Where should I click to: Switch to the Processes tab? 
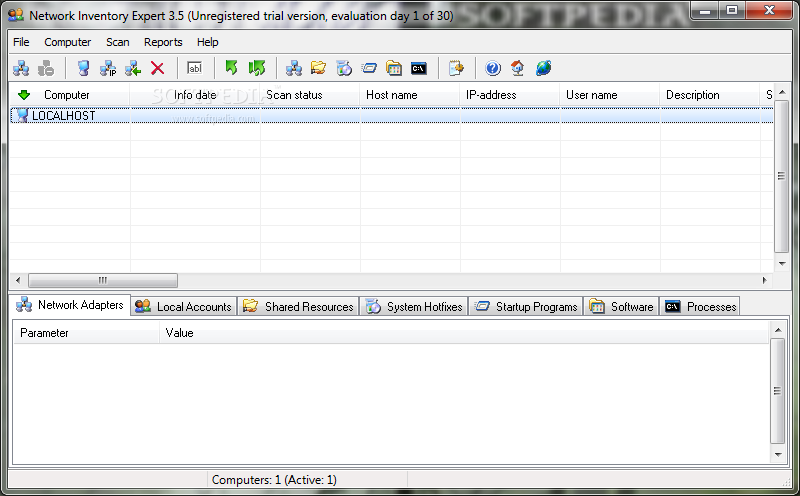(x=700, y=307)
